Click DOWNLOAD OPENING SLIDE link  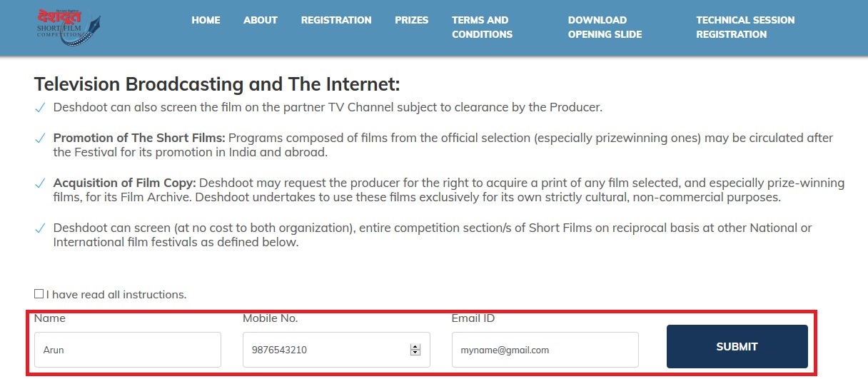[x=605, y=27]
